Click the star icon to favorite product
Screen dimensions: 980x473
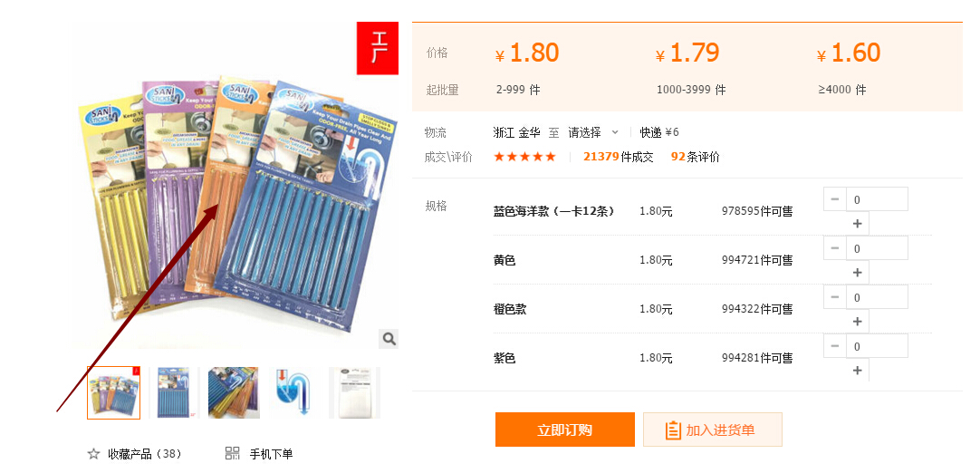point(94,454)
